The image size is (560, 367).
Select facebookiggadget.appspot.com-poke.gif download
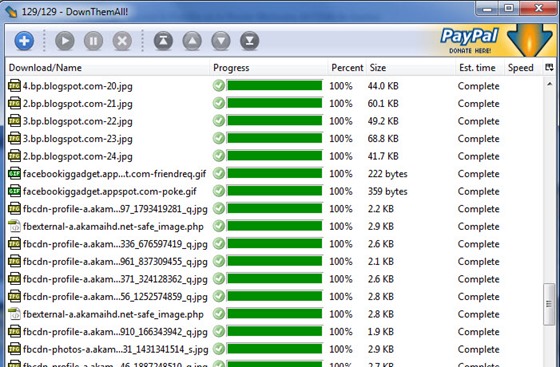point(274,191)
